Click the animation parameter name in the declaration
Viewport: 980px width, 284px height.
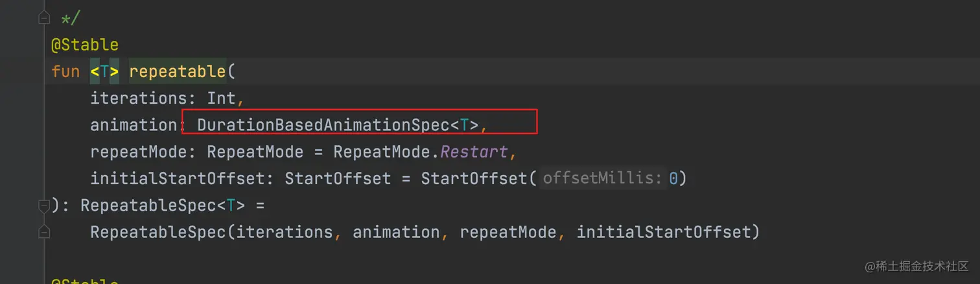click(134, 125)
